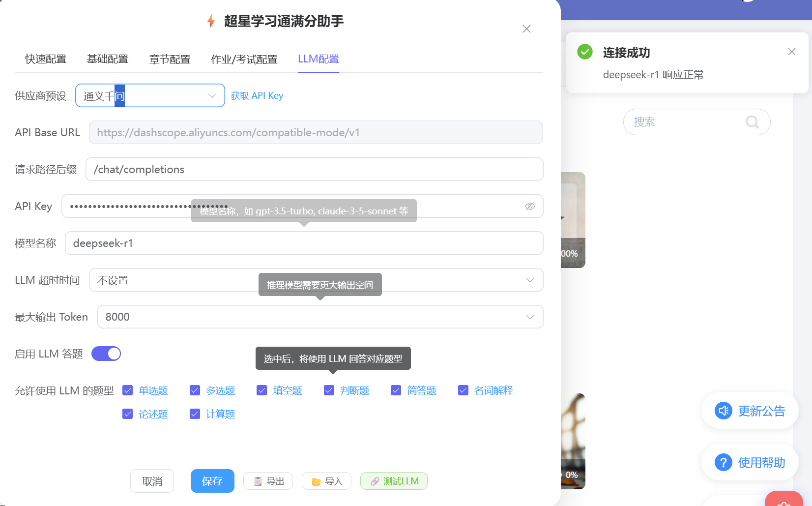Toggle the 判断题 checkbox
The width and height of the screenshot is (812, 506).
(x=329, y=390)
